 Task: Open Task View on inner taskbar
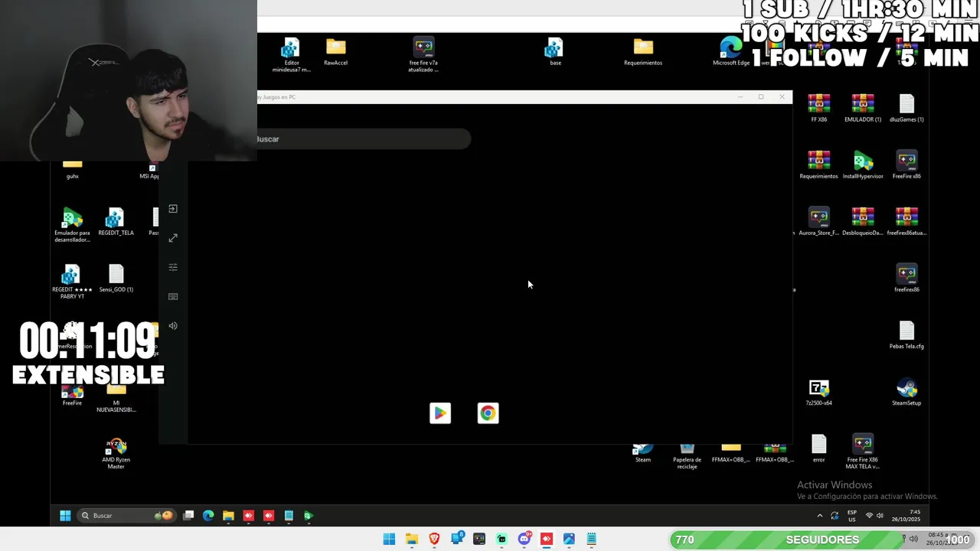point(188,516)
